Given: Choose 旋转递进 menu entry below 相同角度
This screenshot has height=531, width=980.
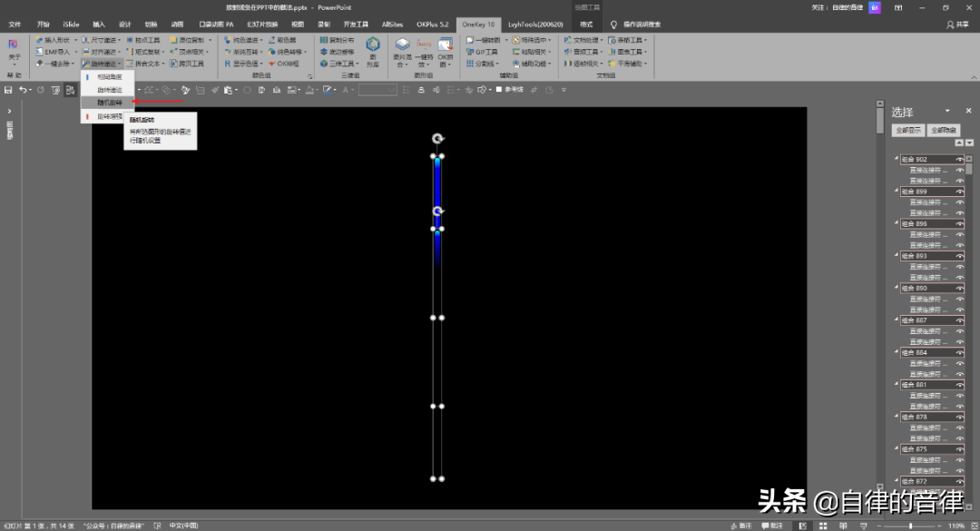Looking at the screenshot, I should point(107,90).
